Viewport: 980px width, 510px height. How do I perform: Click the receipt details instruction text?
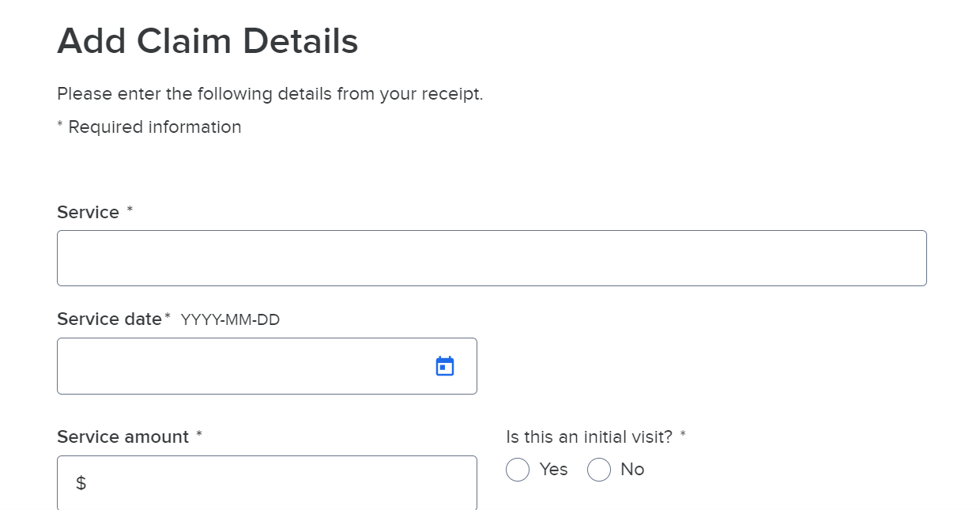click(x=269, y=94)
